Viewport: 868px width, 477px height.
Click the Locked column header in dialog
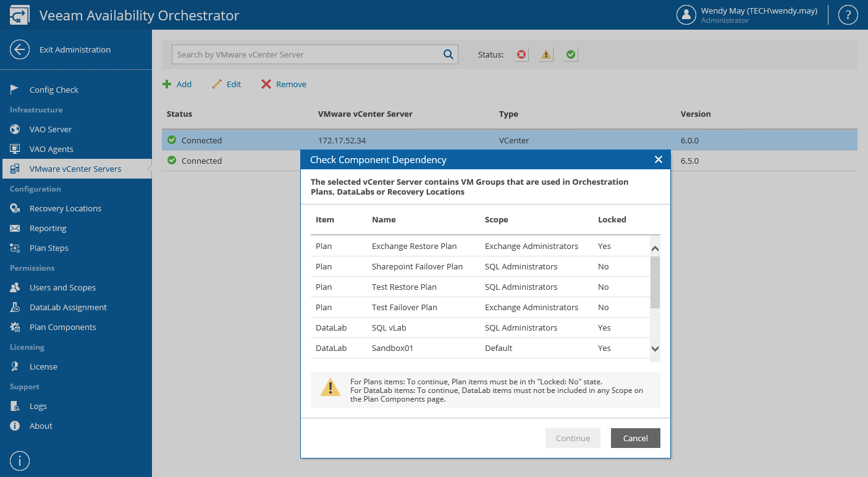612,219
